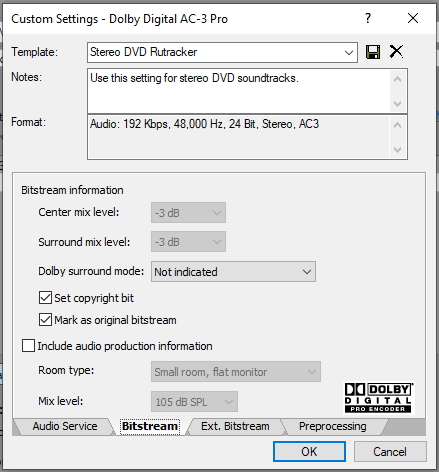The height and width of the screenshot is (472, 439).
Task: Open the Preprocessing tab
Action: 332,426
